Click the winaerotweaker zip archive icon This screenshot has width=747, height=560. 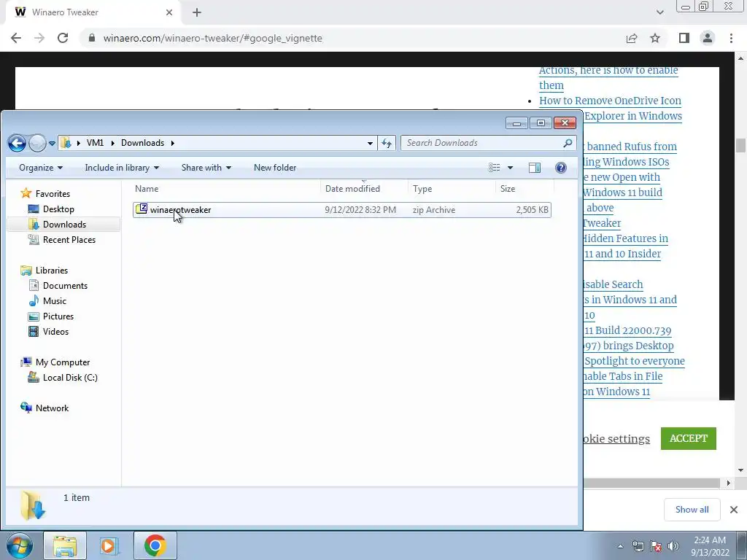coord(142,209)
